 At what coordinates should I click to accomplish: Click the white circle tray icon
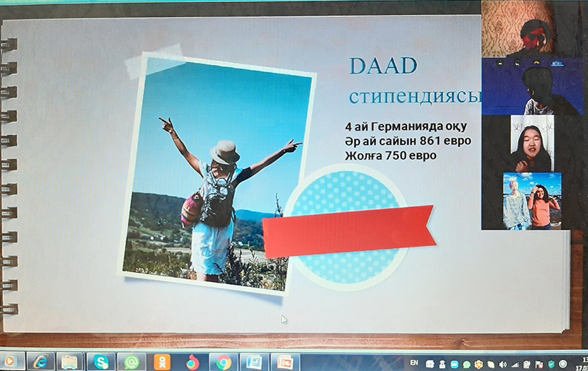point(563,364)
